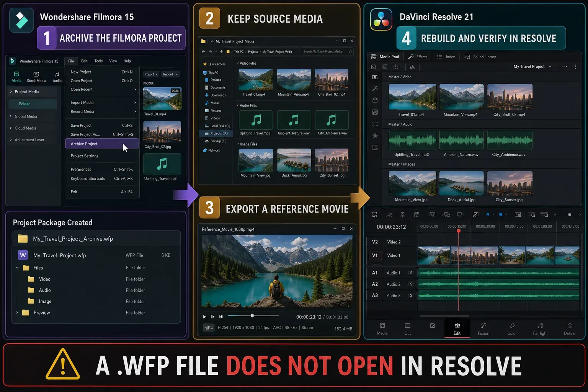Click the seek slider in the reference movie player
This screenshot has width=588, height=392.
tap(253, 316)
